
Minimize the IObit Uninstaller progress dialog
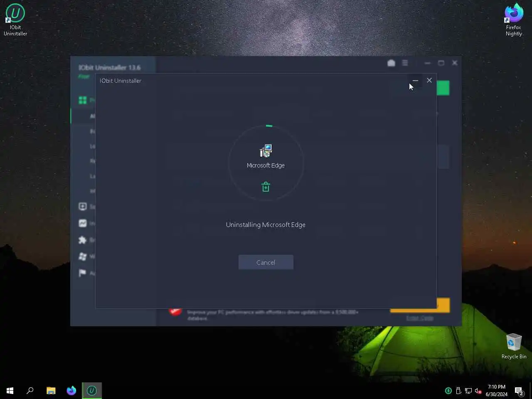tap(415, 80)
